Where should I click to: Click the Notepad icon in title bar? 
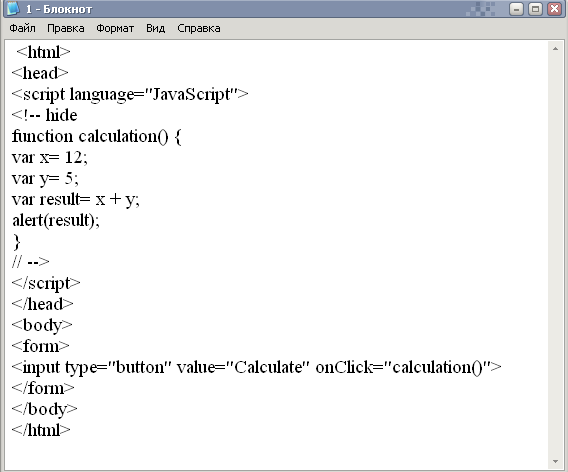[13, 8]
